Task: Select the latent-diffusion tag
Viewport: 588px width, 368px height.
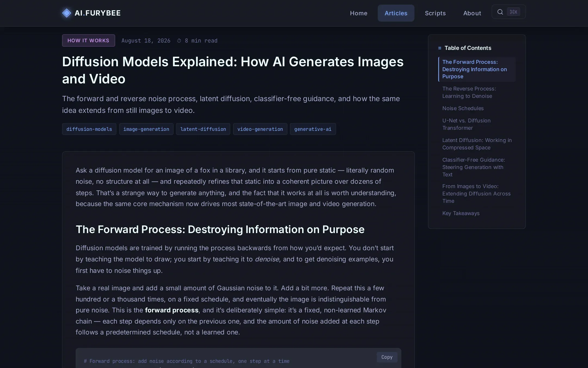Action: coord(203,129)
